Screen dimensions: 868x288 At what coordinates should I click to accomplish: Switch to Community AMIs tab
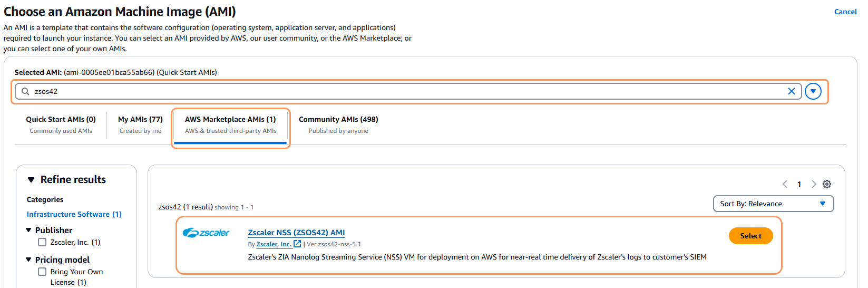[338, 124]
